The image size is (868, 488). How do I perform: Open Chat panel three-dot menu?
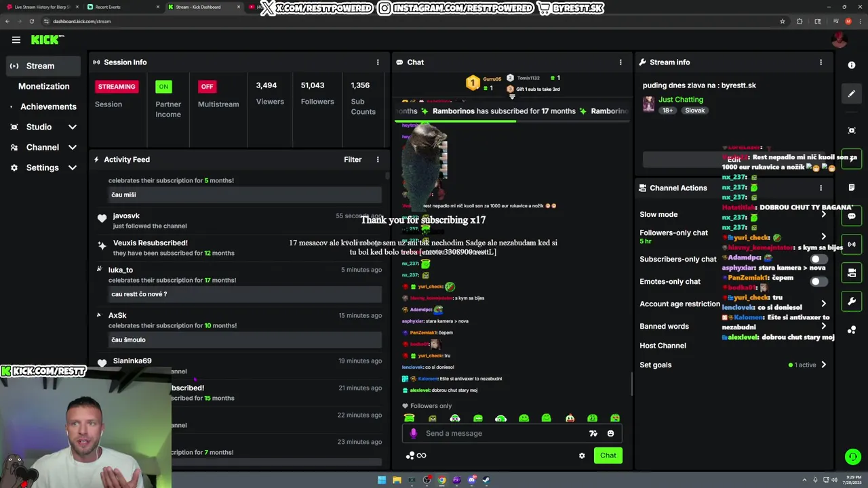coord(620,62)
